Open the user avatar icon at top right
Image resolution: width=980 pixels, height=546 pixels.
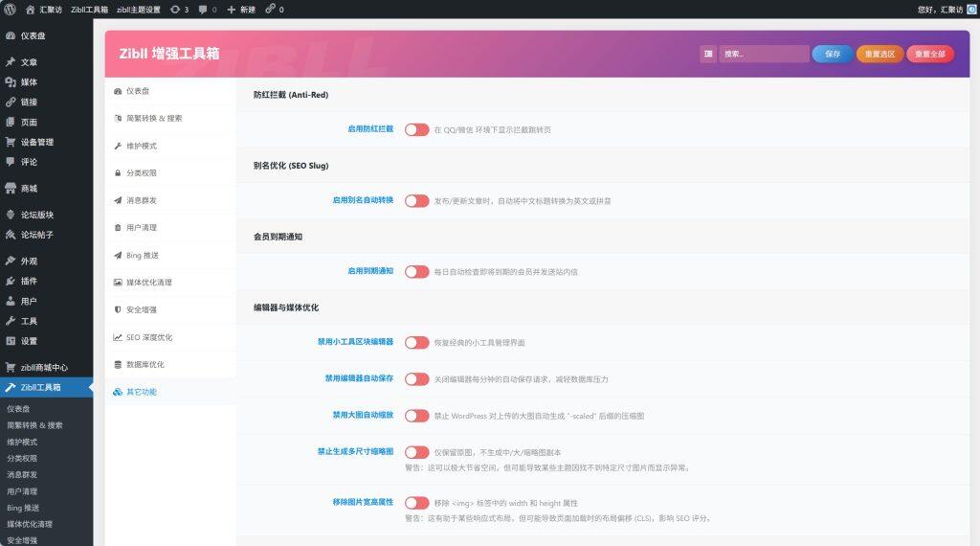pos(972,10)
